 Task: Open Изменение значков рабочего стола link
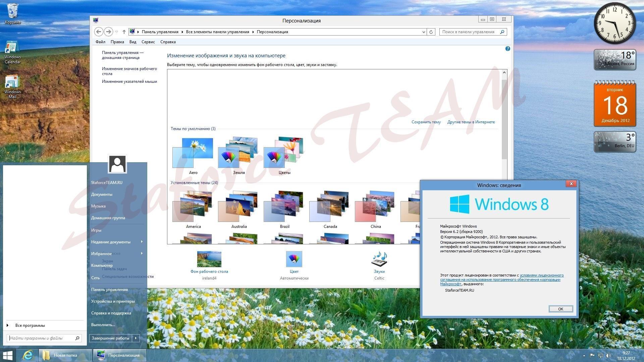(x=129, y=71)
